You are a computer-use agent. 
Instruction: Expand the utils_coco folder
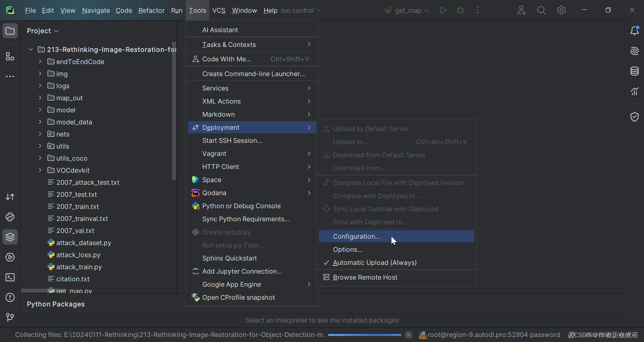pos(40,158)
